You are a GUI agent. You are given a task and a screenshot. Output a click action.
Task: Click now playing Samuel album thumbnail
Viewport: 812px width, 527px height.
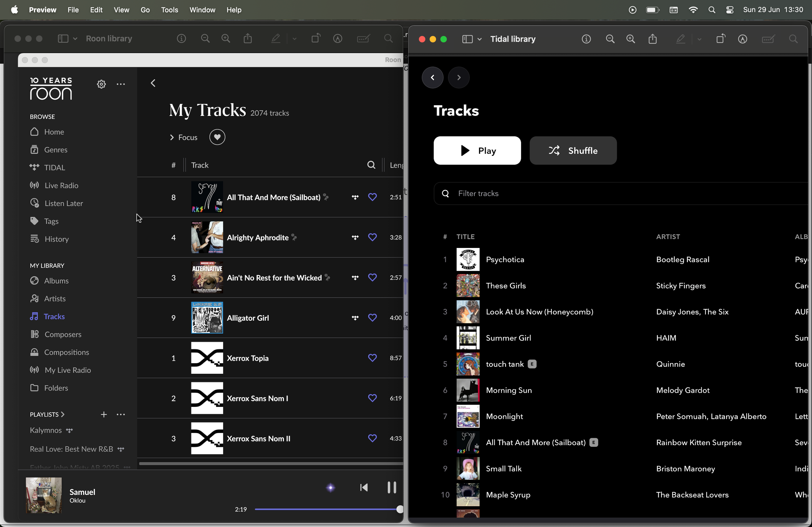44,495
